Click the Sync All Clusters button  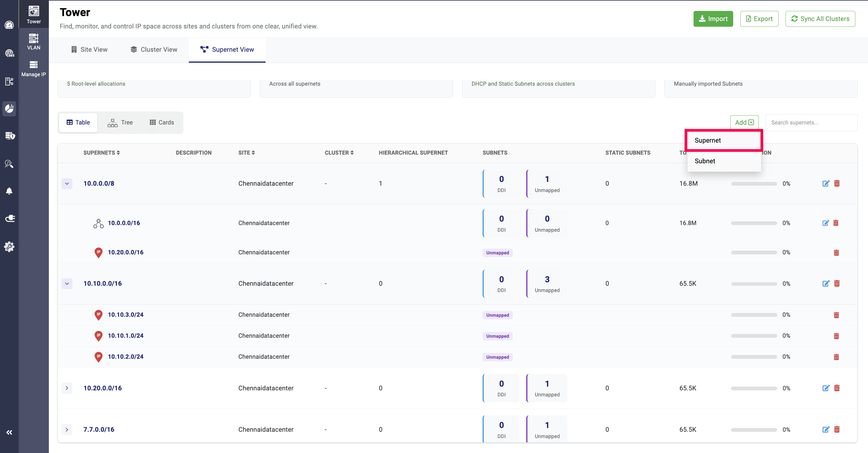[x=820, y=19]
